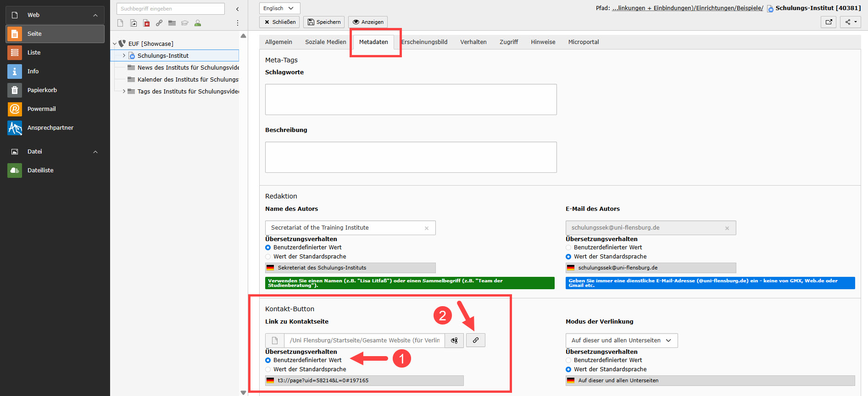Screen dimensions: 868x396
Task: Select Wert der Standardsprache for author name
Action: pyautogui.click(x=268, y=257)
